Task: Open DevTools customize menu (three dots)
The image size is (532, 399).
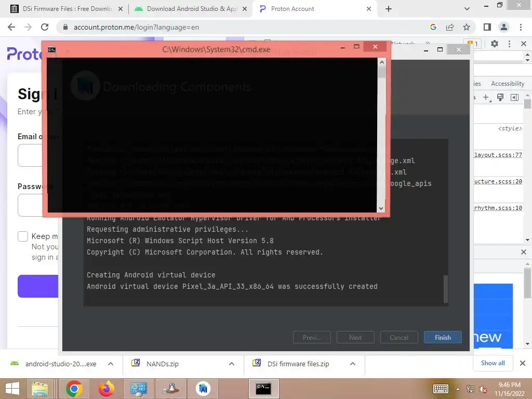Action: [509, 44]
